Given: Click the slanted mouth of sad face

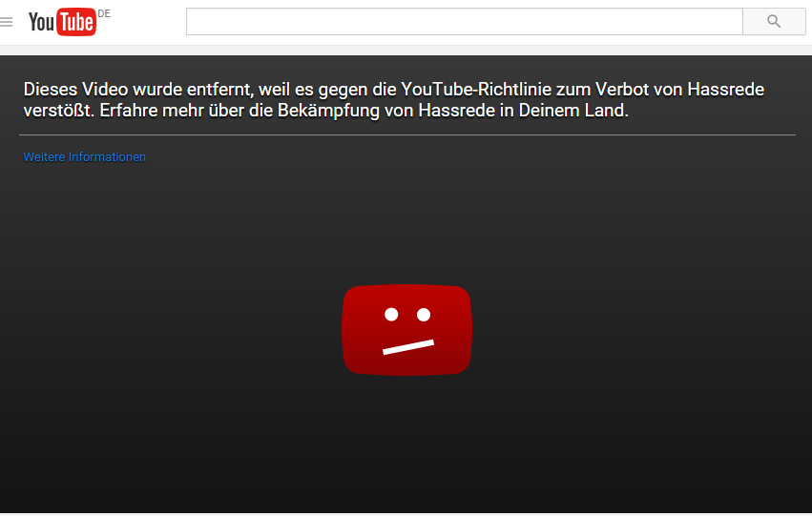Looking at the screenshot, I should click(x=408, y=347).
